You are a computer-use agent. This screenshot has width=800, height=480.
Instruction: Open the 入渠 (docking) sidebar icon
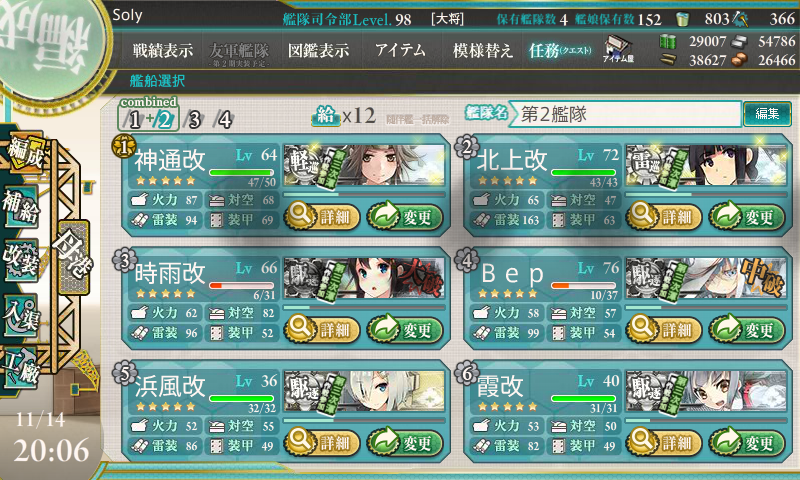coord(21,314)
